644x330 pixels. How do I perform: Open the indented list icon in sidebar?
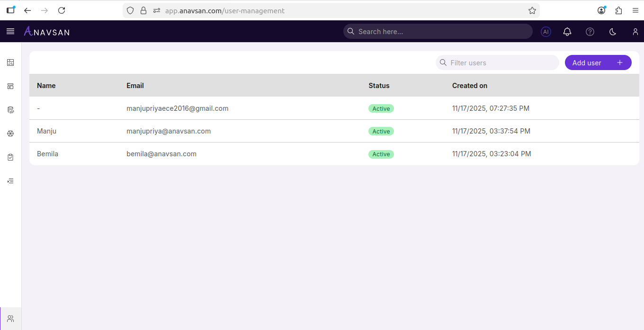[x=10, y=181]
